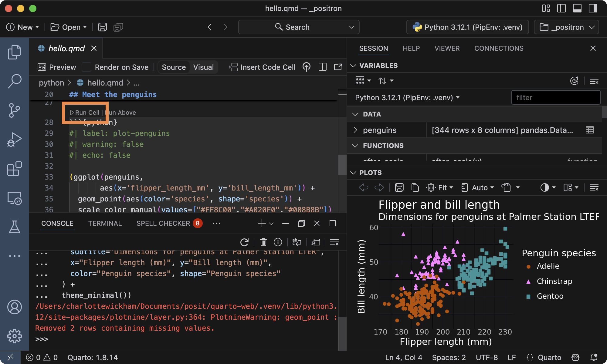
Task: Click Ln 4, Col 4 status entry
Action: [403, 357]
